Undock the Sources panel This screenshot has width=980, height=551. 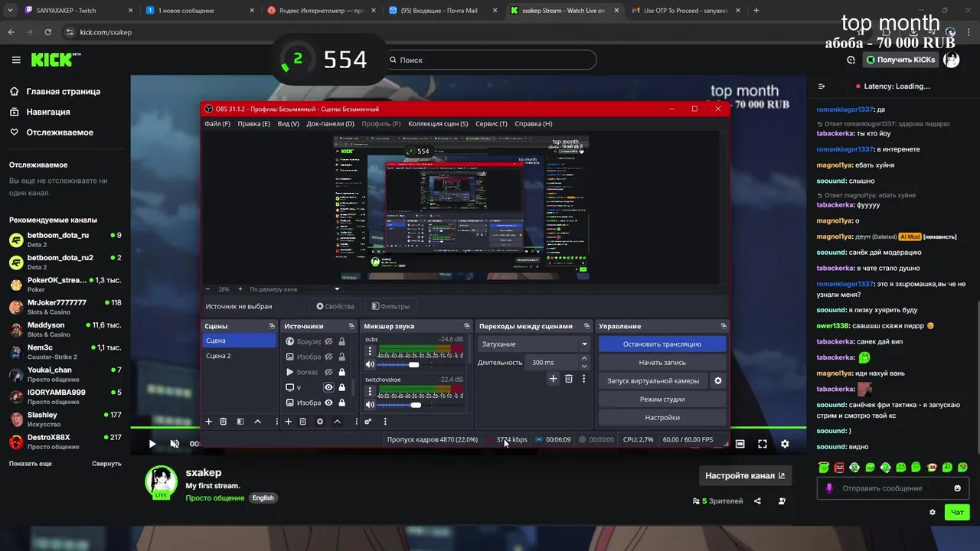[x=352, y=326]
